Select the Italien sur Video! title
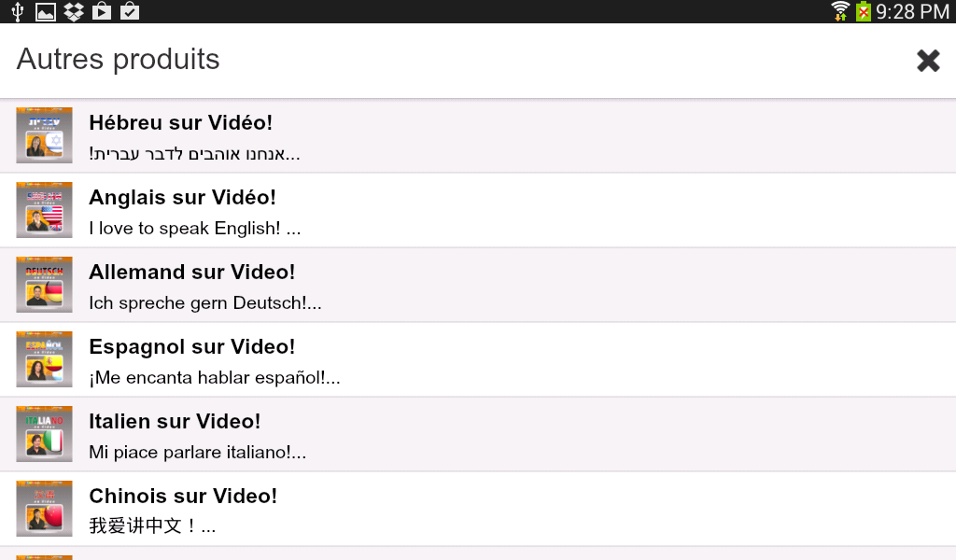 pos(175,421)
